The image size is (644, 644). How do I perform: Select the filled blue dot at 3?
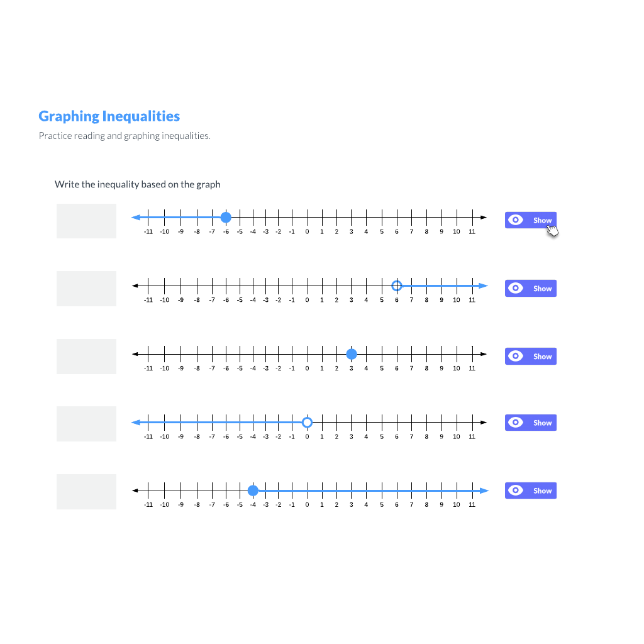pyautogui.click(x=352, y=353)
